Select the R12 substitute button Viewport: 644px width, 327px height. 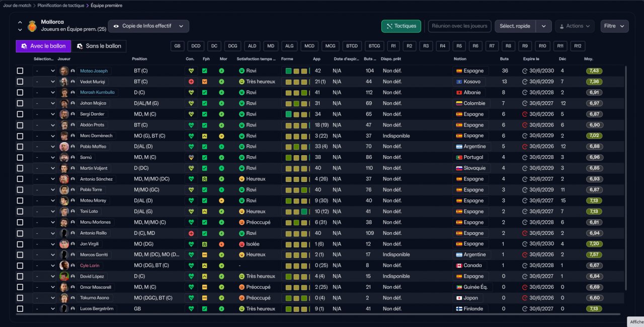pyautogui.click(x=578, y=46)
